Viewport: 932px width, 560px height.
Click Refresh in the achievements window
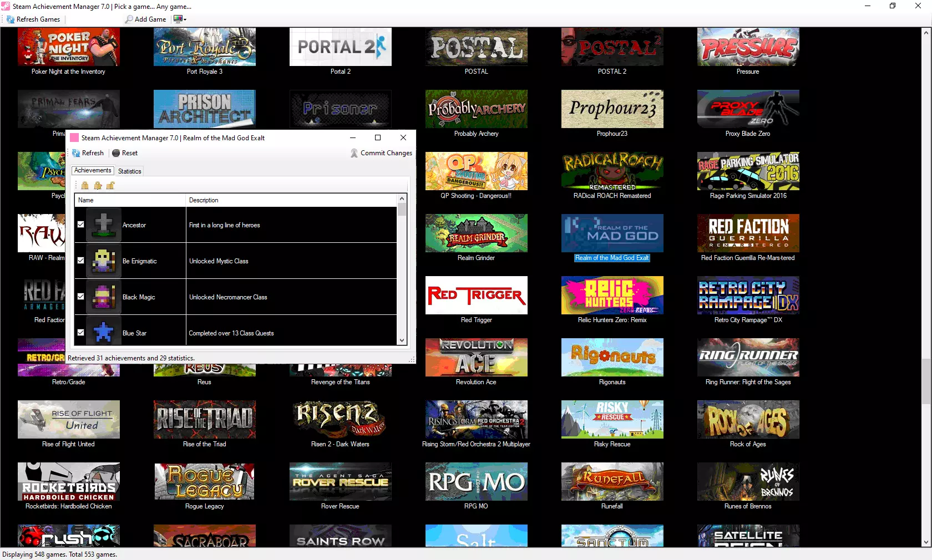pyautogui.click(x=88, y=153)
